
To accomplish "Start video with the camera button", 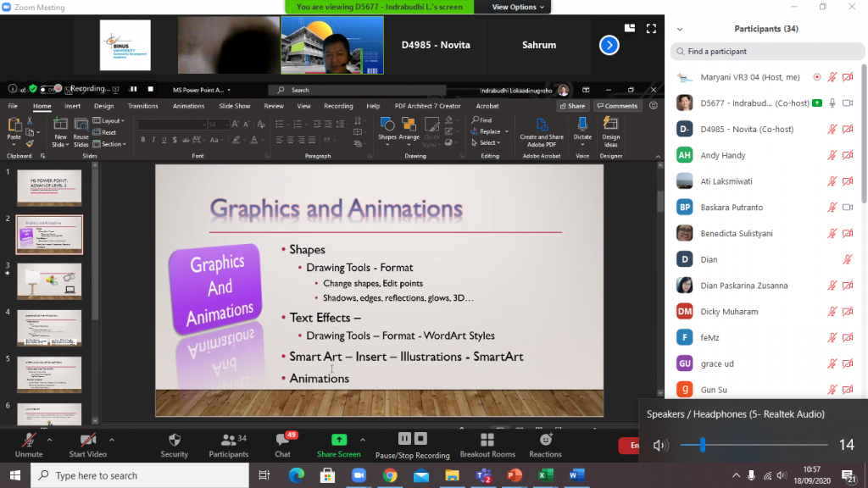I will click(87, 441).
